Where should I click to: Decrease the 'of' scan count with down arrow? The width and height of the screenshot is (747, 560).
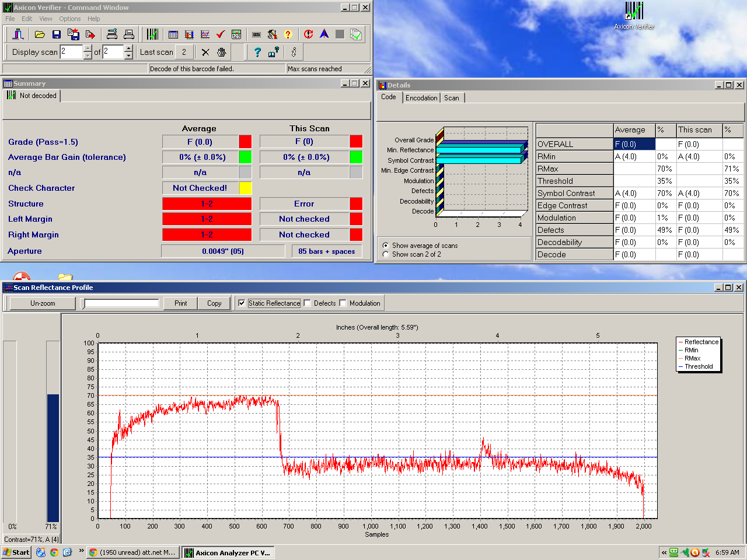pos(128,56)
